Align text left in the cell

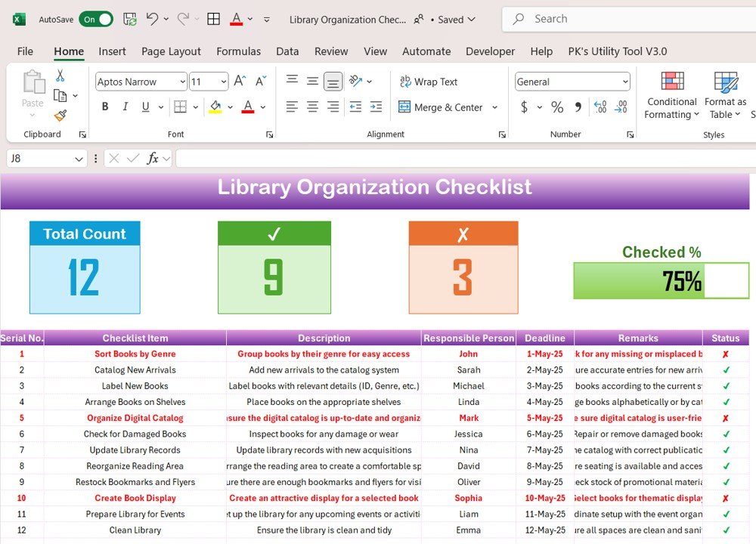point(292,107)
